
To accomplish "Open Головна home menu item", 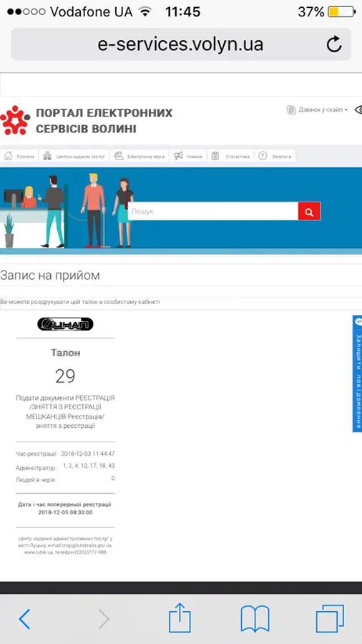I will coord(19,156).
